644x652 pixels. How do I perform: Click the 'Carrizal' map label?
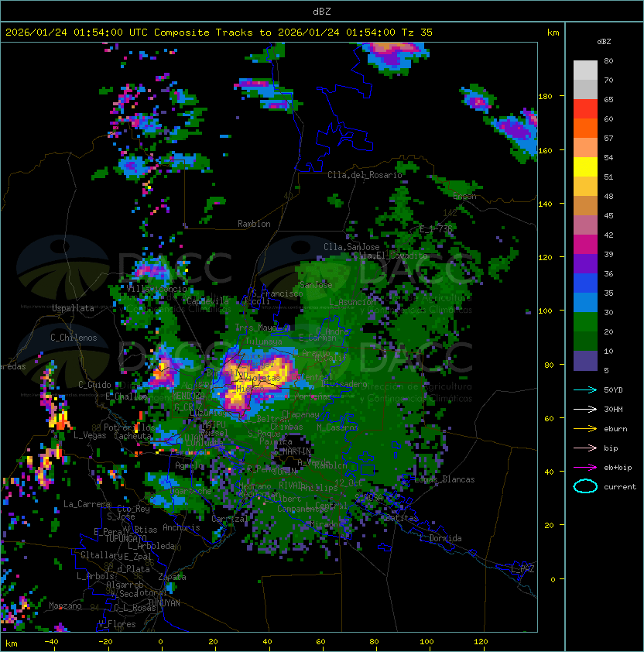(230, 519)
